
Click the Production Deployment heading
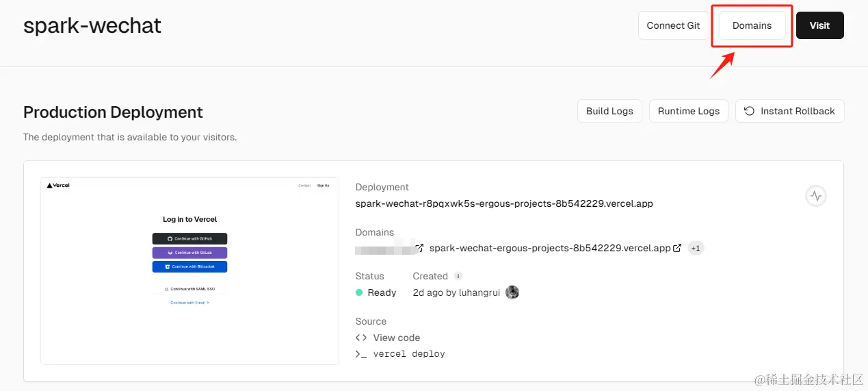tap(113, 112)
